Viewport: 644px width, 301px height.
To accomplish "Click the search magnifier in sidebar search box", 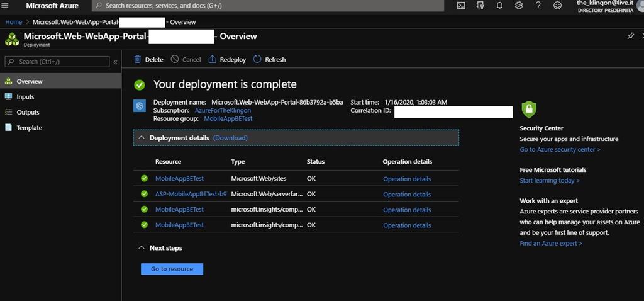I will [11, 62].
